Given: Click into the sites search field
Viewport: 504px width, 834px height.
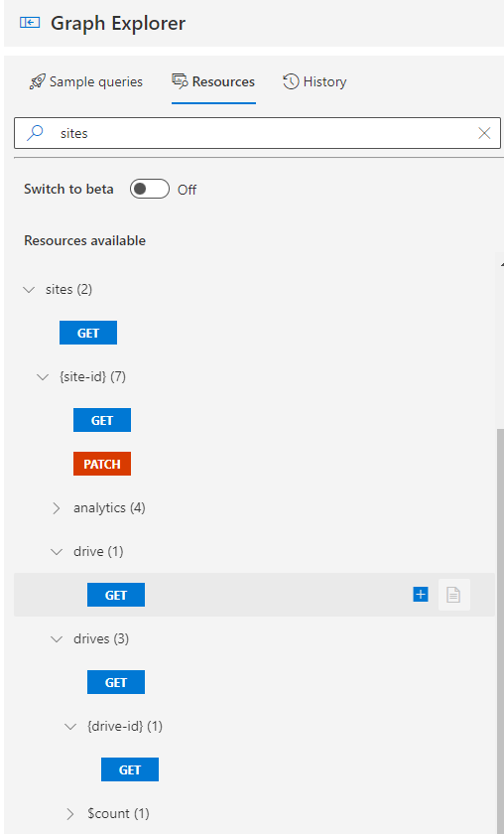Looking at the screenshot, I should pyautogui.click(x=257, y=133).
